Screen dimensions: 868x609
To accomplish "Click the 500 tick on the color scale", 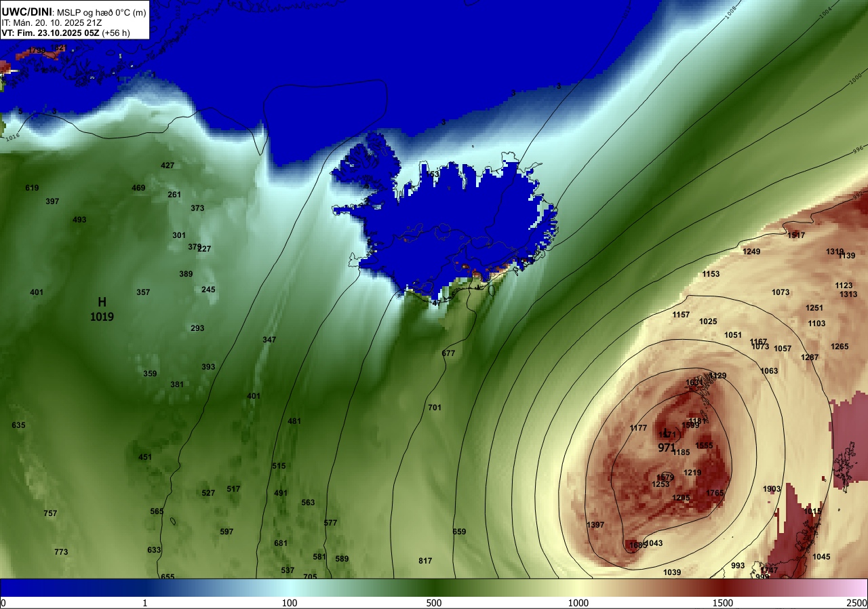I will [434, 603].
